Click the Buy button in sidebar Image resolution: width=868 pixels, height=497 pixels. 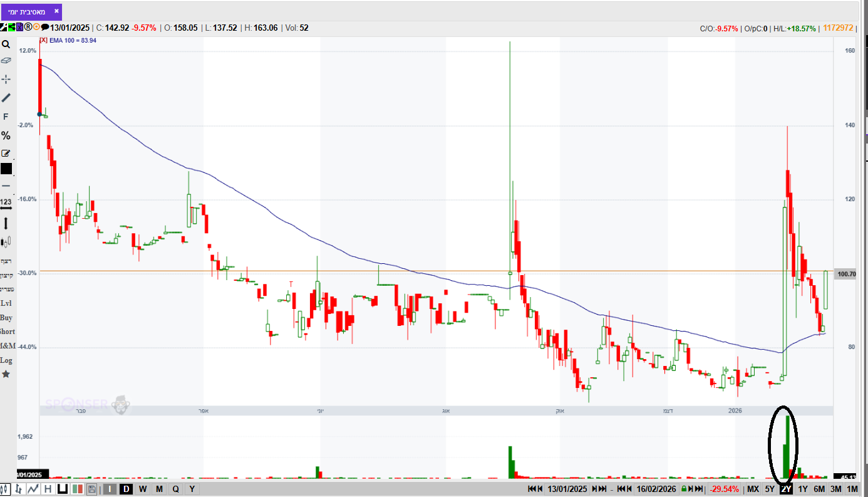click(x=6, y=318)
